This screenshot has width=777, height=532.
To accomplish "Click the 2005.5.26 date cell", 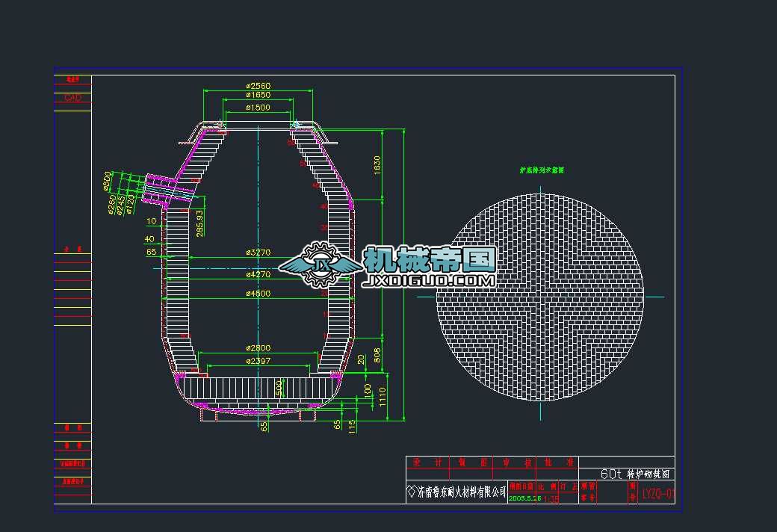I will point(524,498).
